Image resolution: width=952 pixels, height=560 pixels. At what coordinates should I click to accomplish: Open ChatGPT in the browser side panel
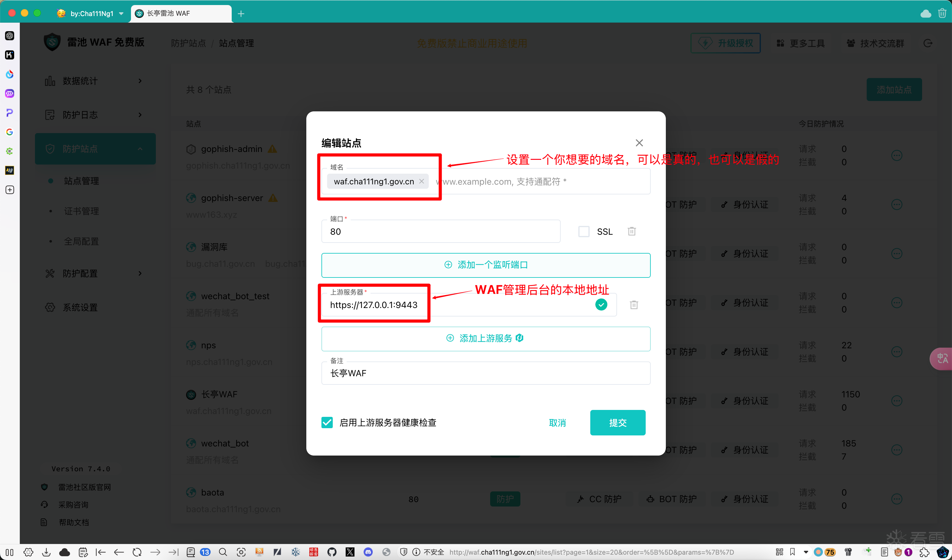(x=10, y=36)
